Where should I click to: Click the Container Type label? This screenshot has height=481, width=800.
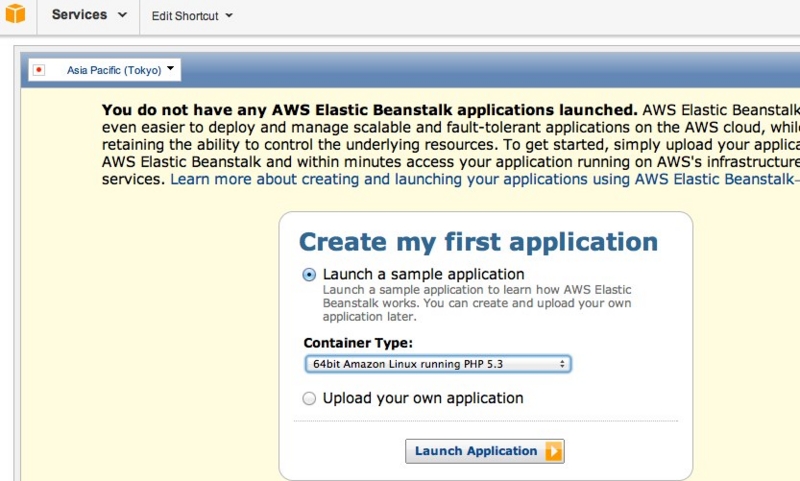[x=358, y=343]
